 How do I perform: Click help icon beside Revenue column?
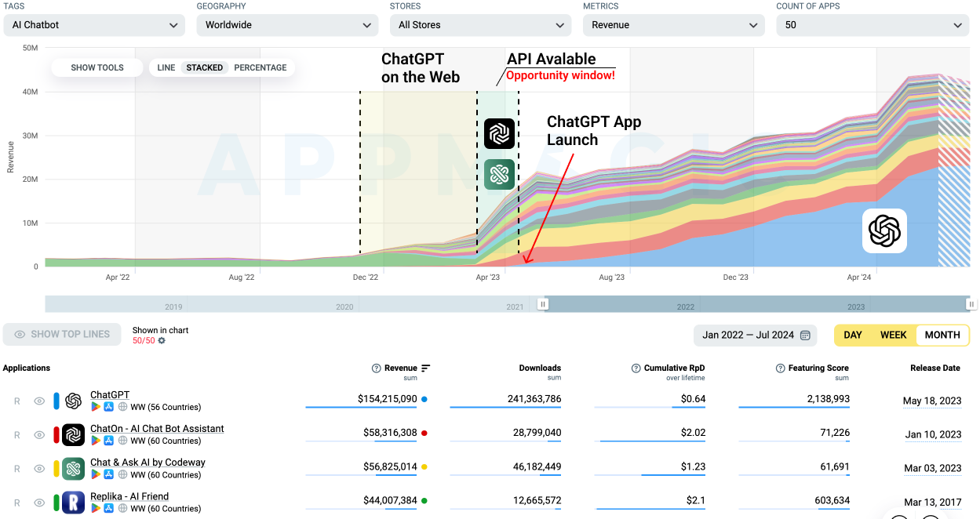click(x=376, y=368)
